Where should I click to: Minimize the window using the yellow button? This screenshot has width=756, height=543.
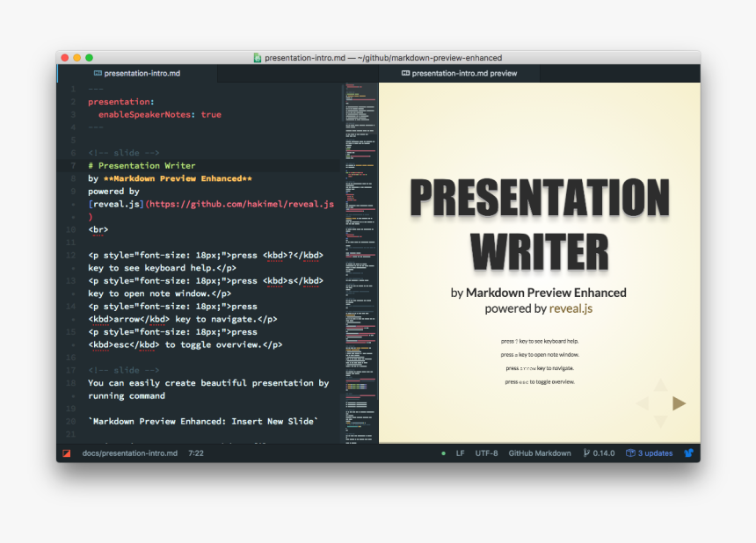point(77,58)
